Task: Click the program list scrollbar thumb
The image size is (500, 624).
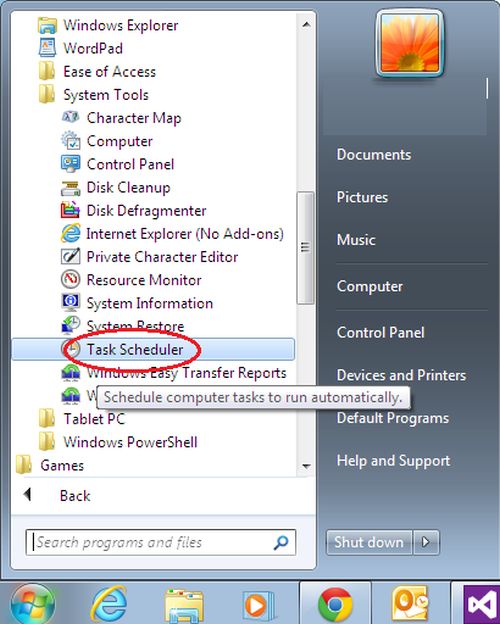Action: tap(305, 248)
